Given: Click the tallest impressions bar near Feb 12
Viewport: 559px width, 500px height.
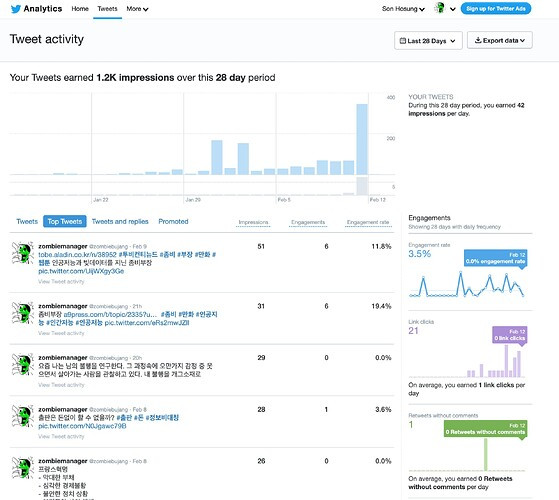Looking at the screenshot, I should pos(362,139).
